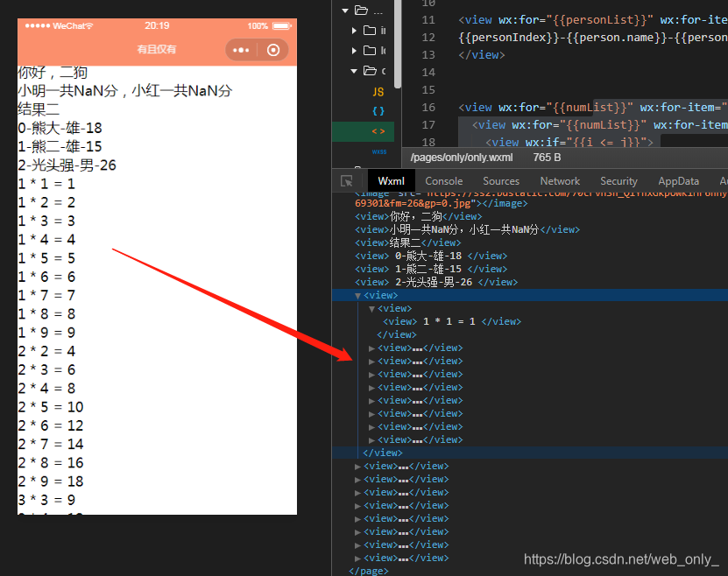Select the image node ending in '69301&fm=26&gp=0.jpg'
728x576 pixels.
tap(441, 203)
